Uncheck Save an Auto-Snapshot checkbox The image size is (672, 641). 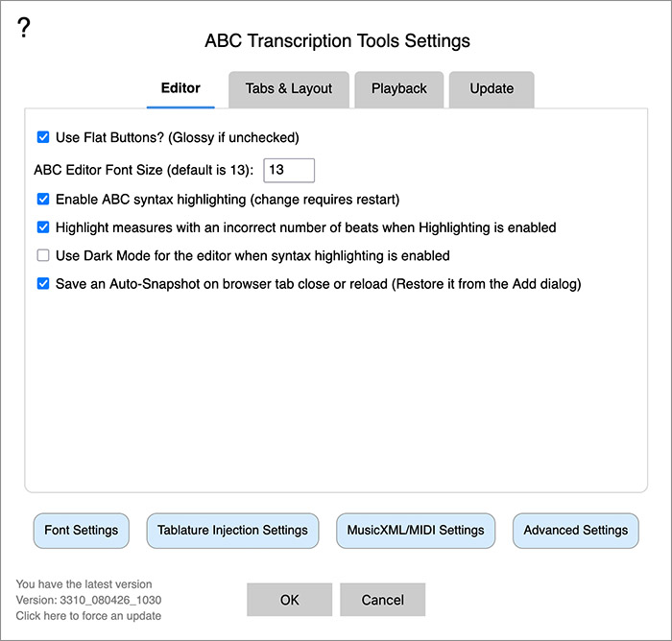pos(43,284)
